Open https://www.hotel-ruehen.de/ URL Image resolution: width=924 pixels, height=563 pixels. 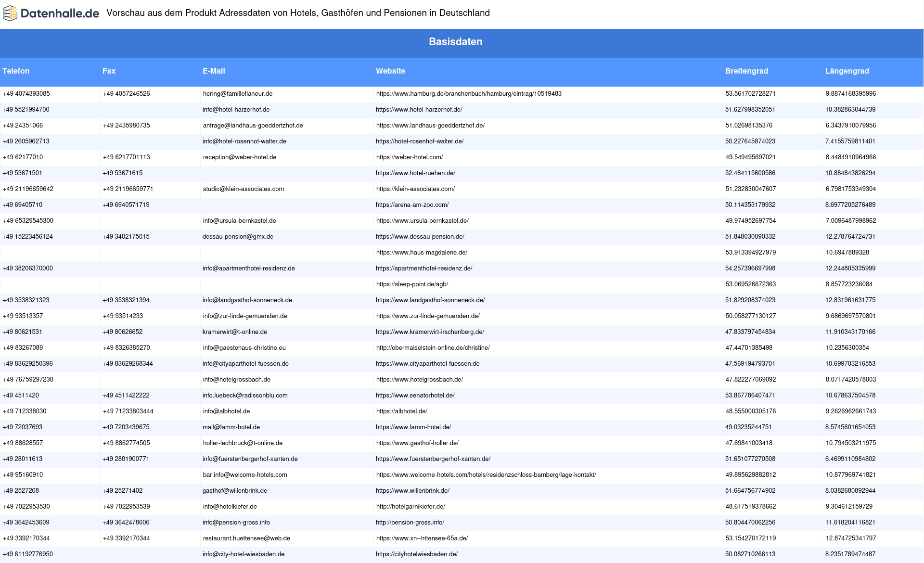tap(415, 173)
